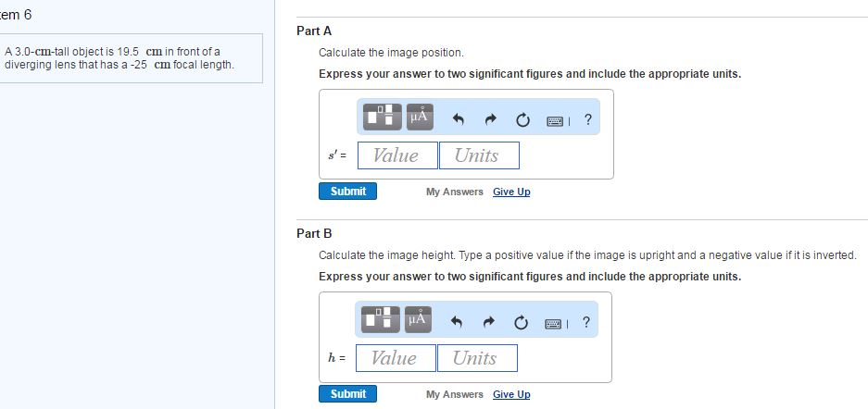
Task: Click the h Units input field
Action: point(477,358)
